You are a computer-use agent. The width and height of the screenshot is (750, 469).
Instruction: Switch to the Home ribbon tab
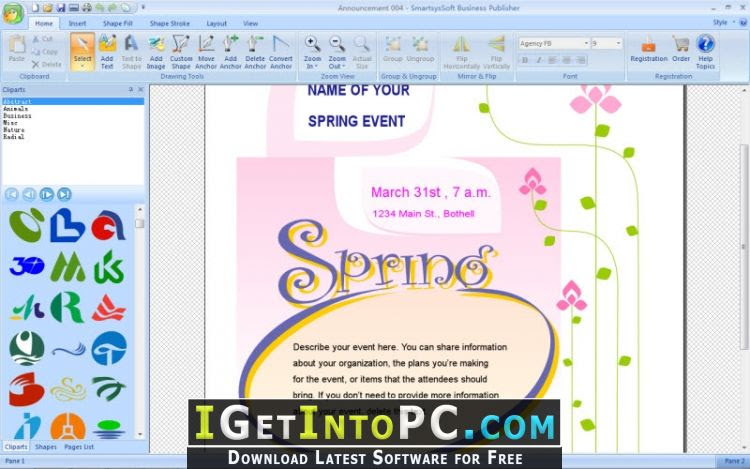coord(44,23)
